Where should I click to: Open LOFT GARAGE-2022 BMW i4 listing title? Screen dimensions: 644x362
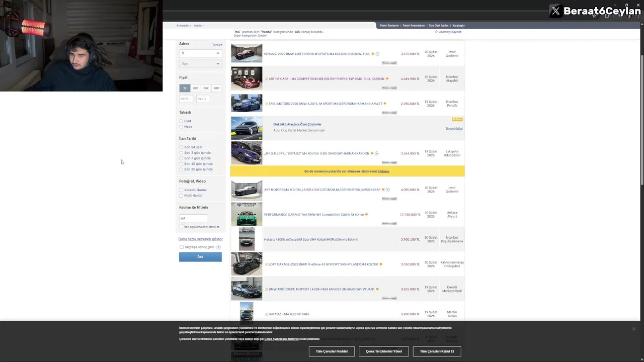coord(324,264)
